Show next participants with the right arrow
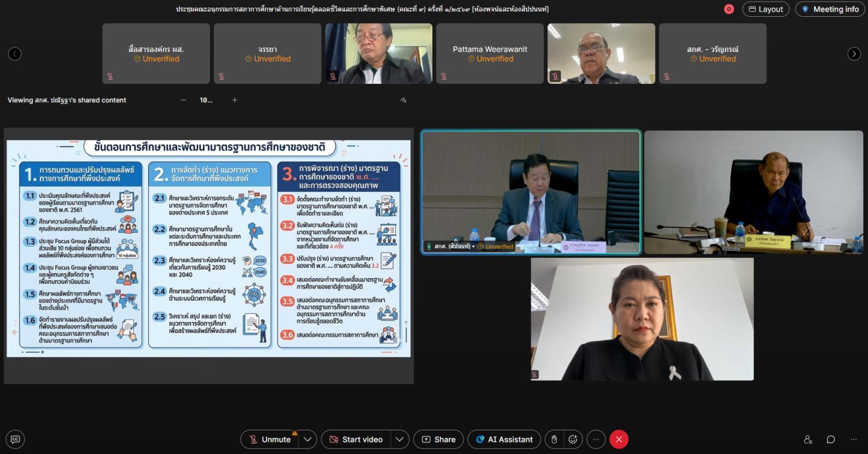The image size is (868, 454). 854,54
